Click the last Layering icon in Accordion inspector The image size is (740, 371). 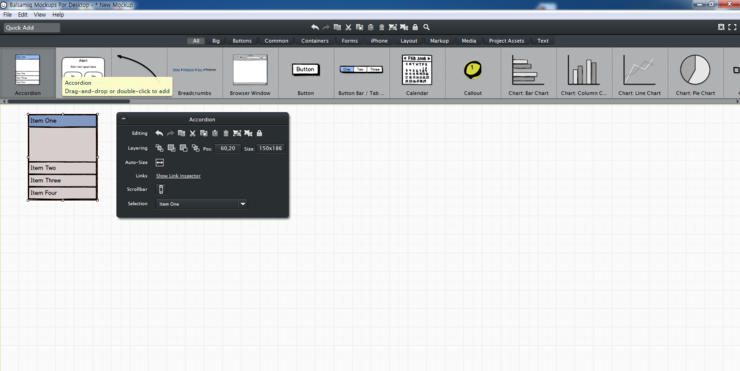[x=195, y=148]
